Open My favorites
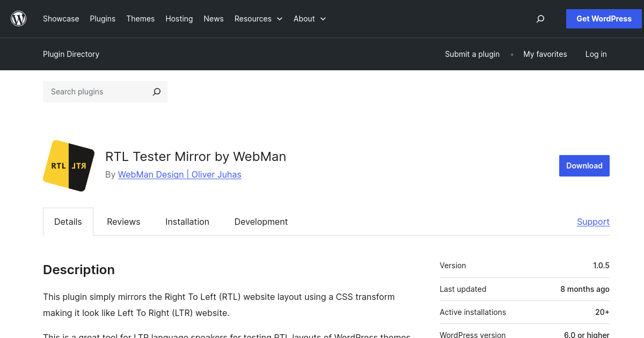 (545, 54)
